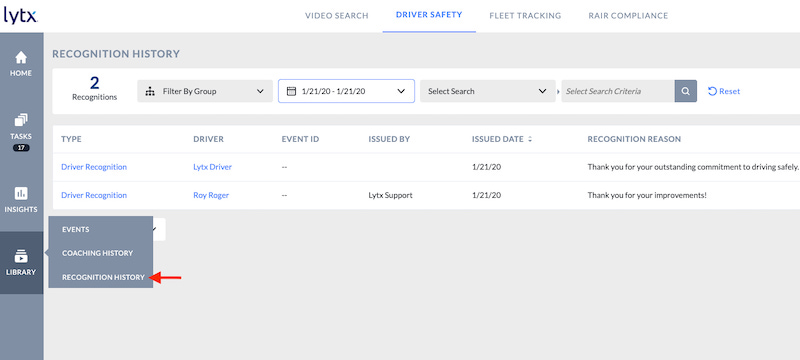Click the Reset circular arrow icon
800x360 pixels.
point(712,91)
